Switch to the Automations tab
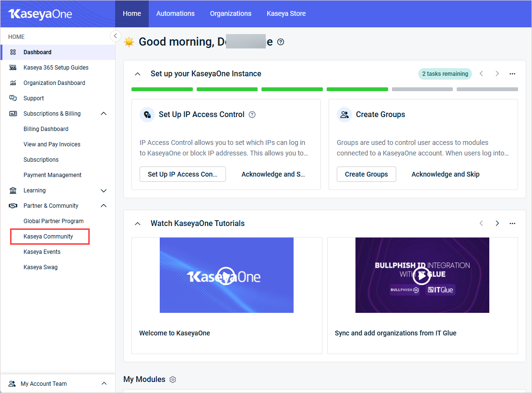 [175, 13]
